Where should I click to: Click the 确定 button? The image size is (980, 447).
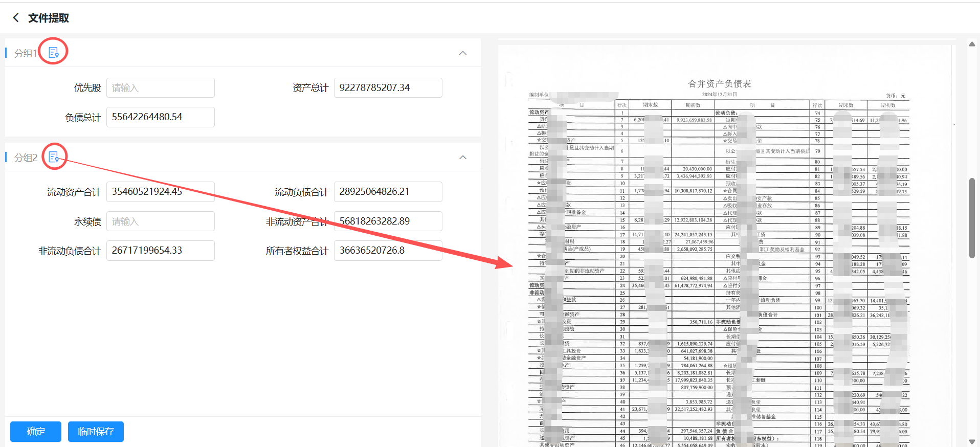point(36,432)
